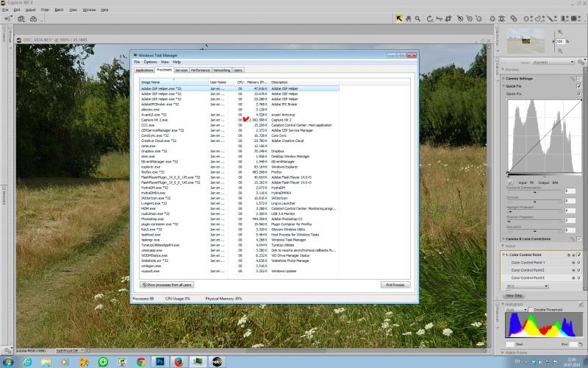Uncheck the Color Control Point step checkbox
588x368 pixels.
click(579, 255)
